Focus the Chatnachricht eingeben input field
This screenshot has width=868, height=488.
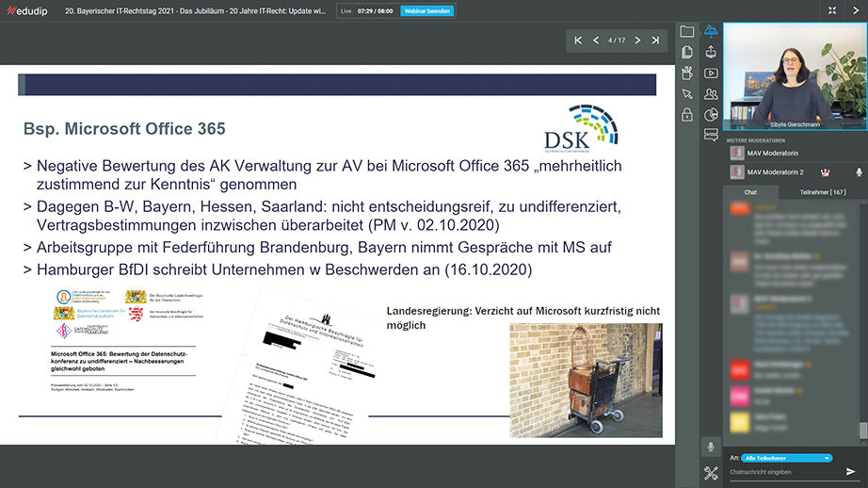click(x=785, y=473)
